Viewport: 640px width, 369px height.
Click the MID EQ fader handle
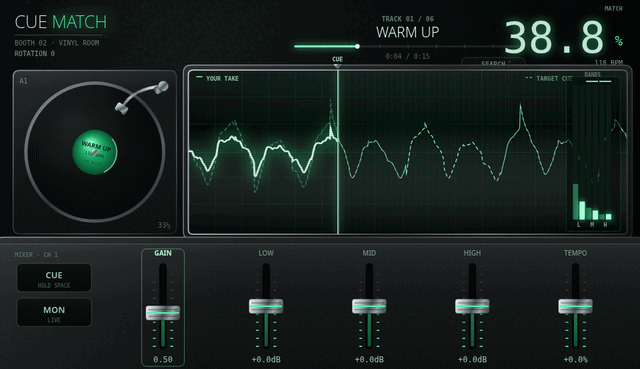point(369,306)
